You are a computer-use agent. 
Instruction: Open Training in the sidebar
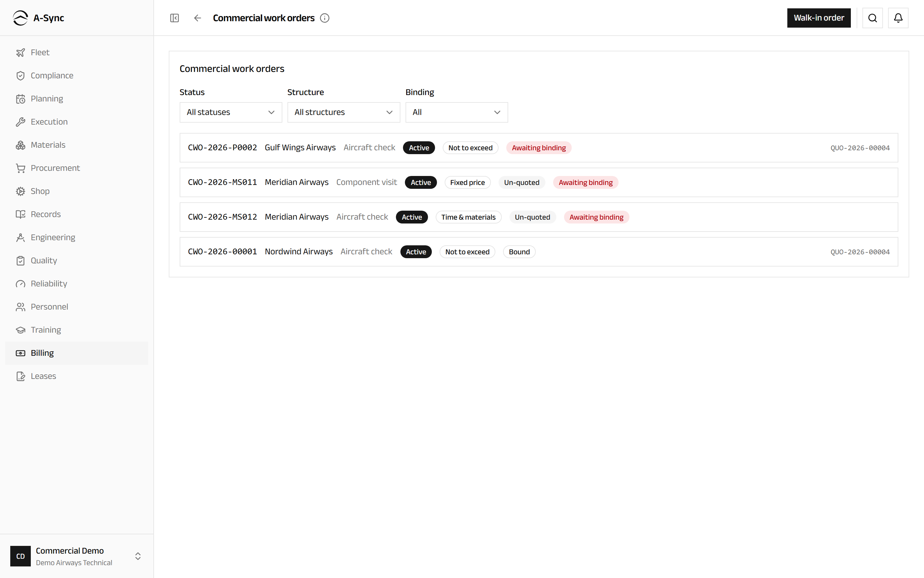pyautogui.click(x=76, y=330)
